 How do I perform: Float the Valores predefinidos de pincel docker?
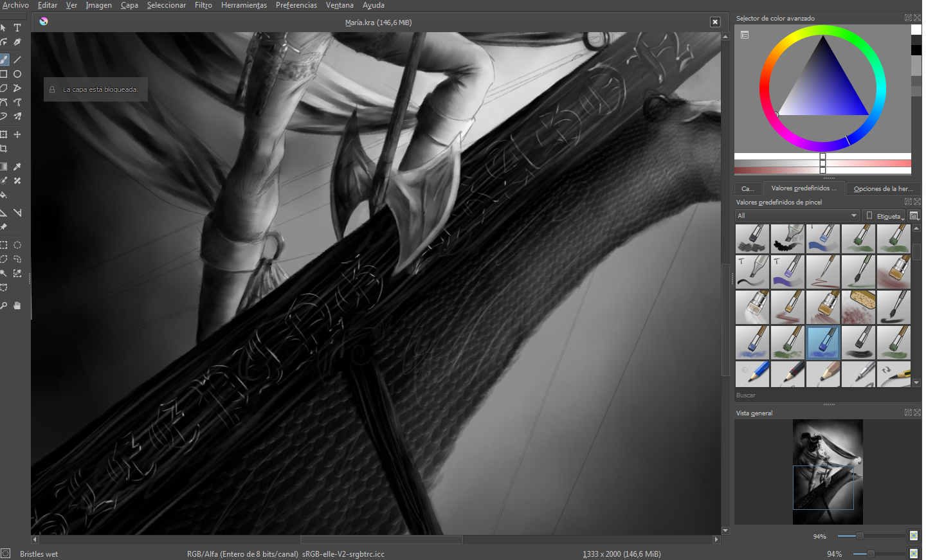pyautogui.click(x=908, y=202)
